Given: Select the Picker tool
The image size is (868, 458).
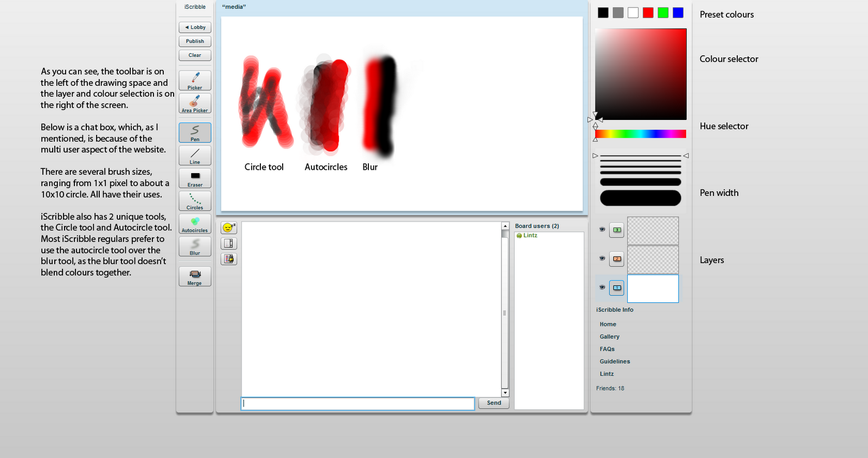Looking at the screenshot, I should [195, 80].
